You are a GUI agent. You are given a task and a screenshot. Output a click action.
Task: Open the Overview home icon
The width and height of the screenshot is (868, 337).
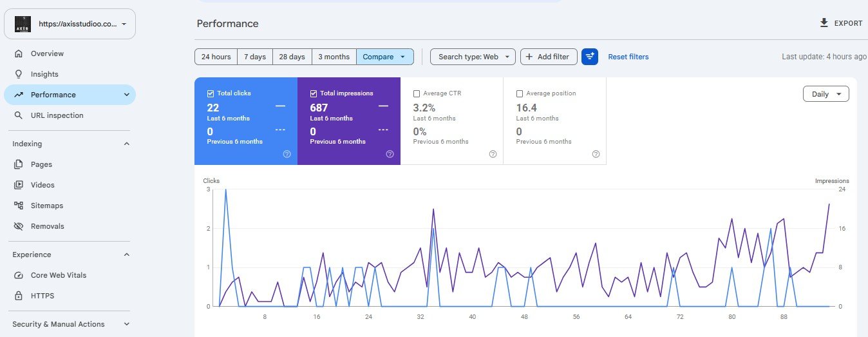[19, 53]
